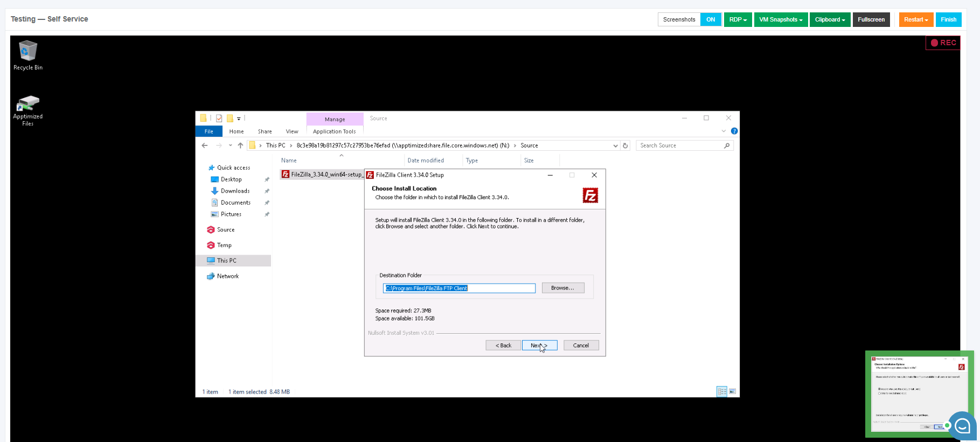Switch to details view icon in status bar
The height and width of the screenshot is (442, 980).
click(x=722, y=391)
